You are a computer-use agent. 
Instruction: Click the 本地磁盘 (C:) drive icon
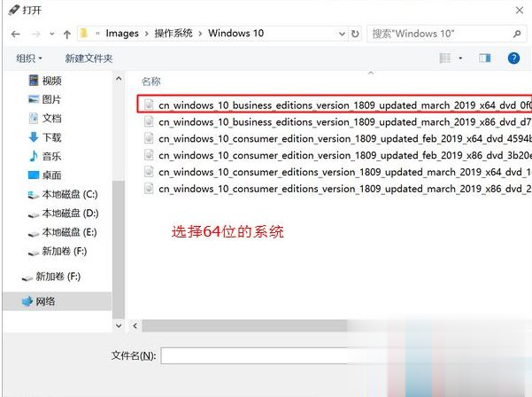coord(34,195)
